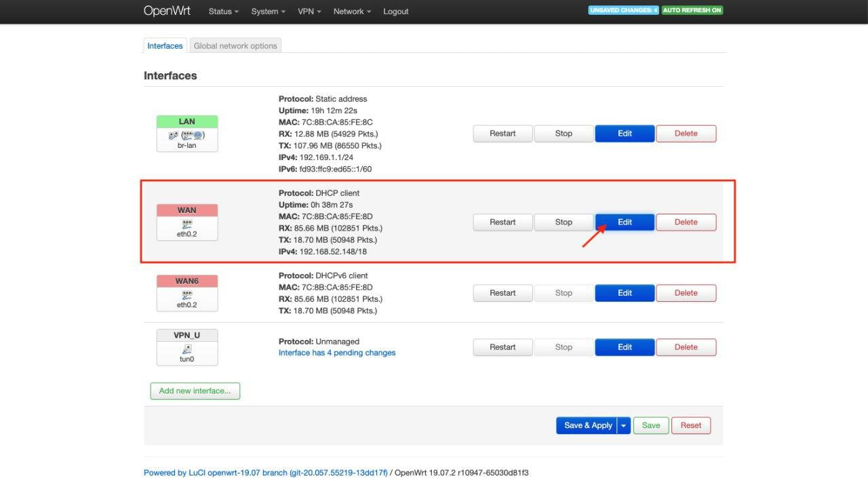Viewport: 868px width, 481px height.
Task: Expand the Network menu in navbar
Action: coord(352,12)
